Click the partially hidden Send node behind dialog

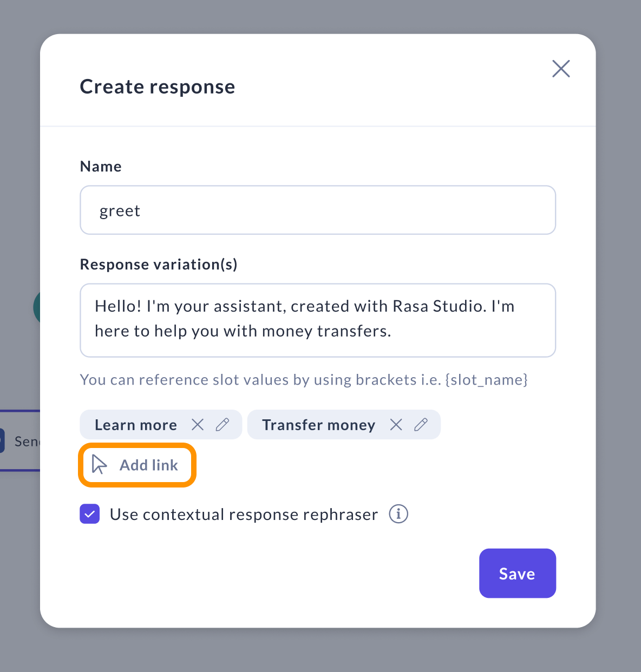click(20, 441)
